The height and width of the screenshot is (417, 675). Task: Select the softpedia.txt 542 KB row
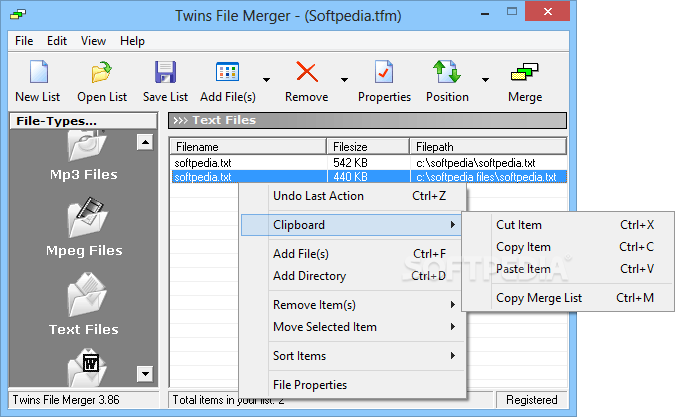click(x=368, y=163)
